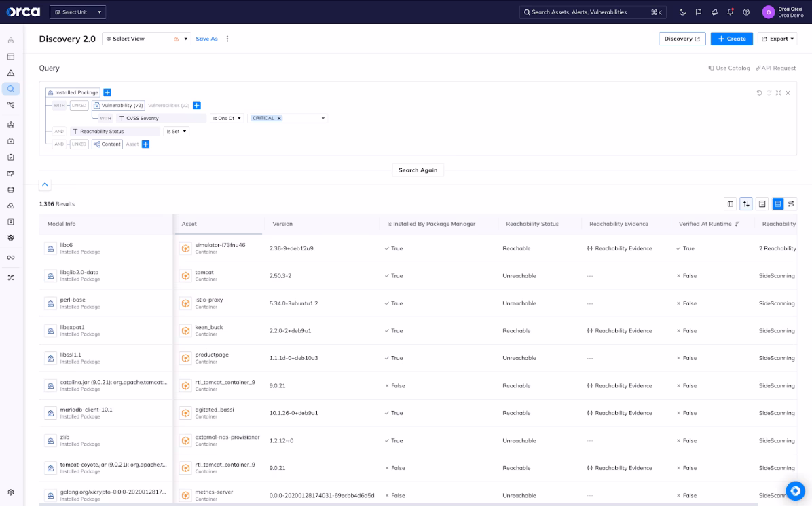Open the Alerts triangle icon in sidebar
This screenshot has width=812, height=506.
11,73
